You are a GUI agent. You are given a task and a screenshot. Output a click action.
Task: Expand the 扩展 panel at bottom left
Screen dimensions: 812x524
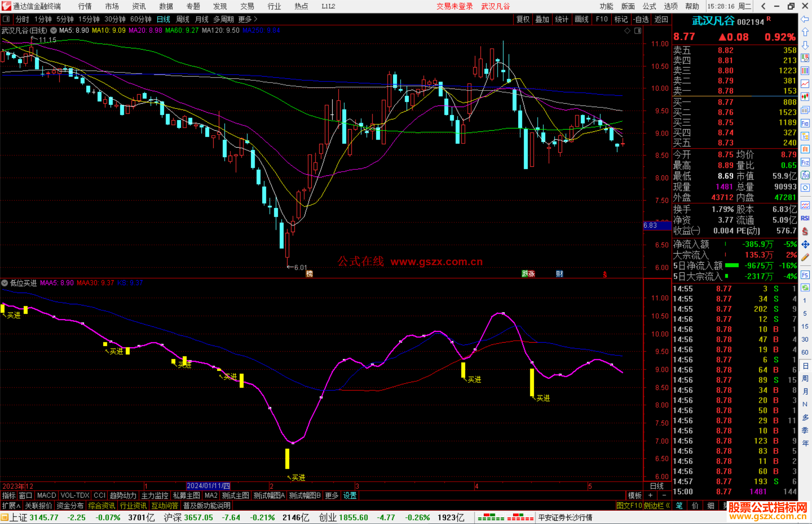coord(11,506)
